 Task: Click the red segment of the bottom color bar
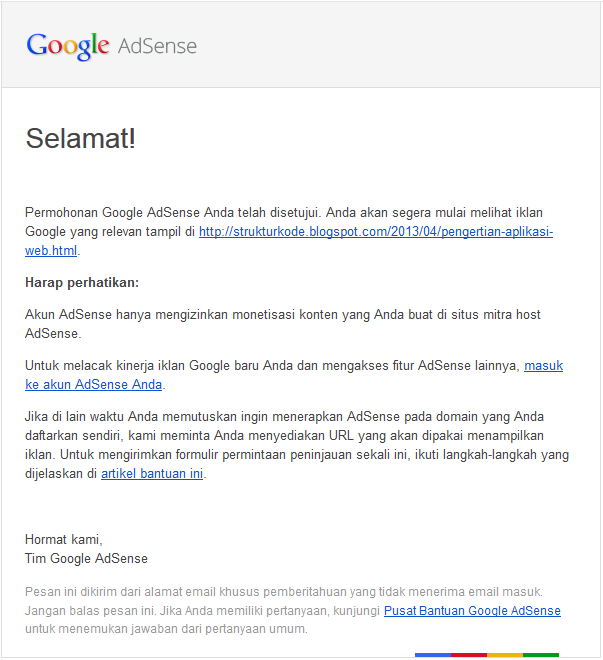pos(468,655)
